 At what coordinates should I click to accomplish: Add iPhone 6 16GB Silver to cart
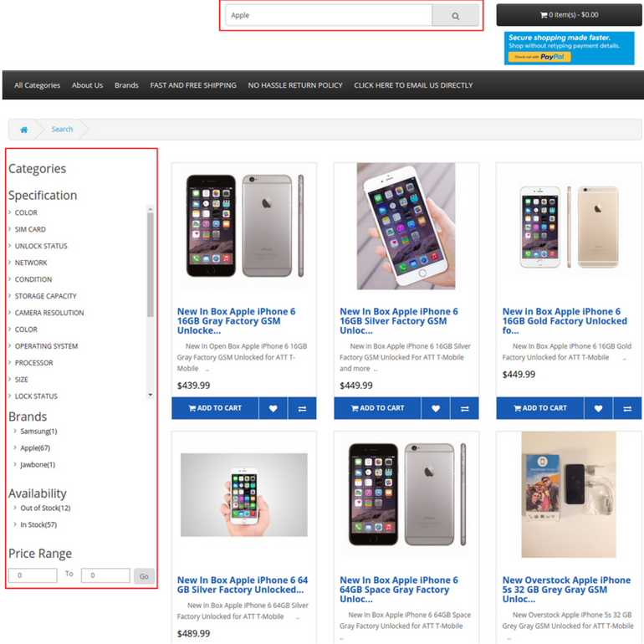[378, 408]
